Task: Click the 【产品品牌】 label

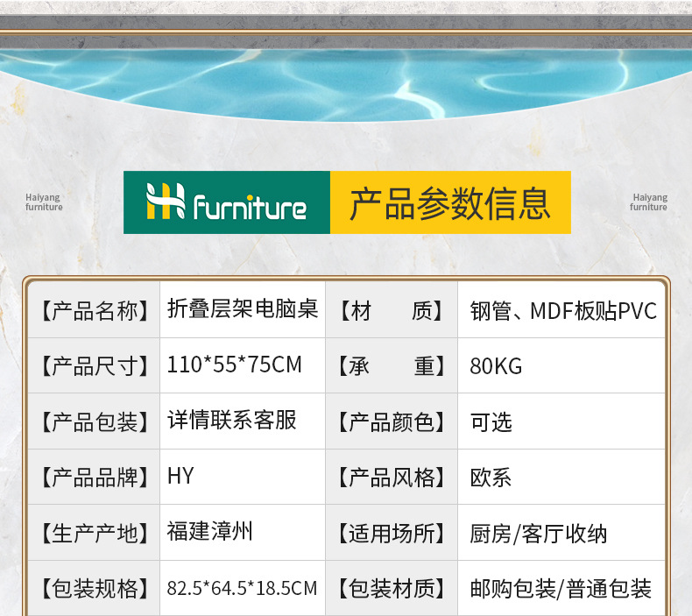Action: point(94,478)
